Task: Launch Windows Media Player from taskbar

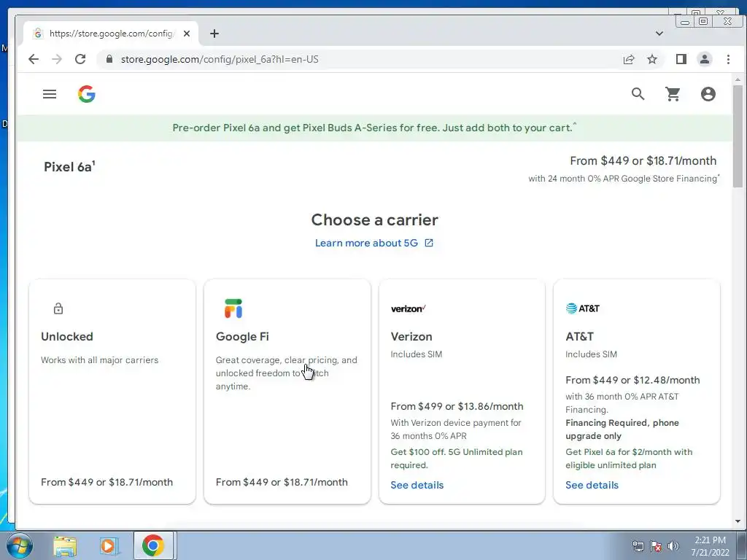Action: tap(108, 545)
